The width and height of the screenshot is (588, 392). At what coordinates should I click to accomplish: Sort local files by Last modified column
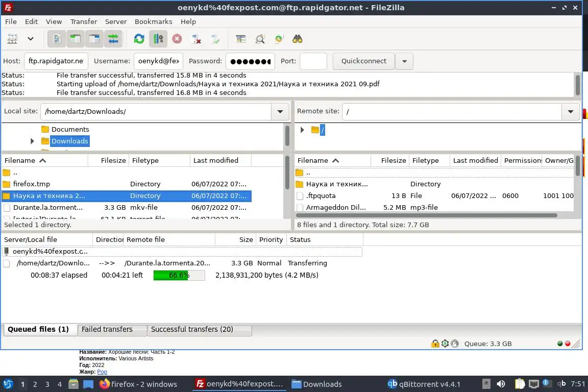point(220,160)
